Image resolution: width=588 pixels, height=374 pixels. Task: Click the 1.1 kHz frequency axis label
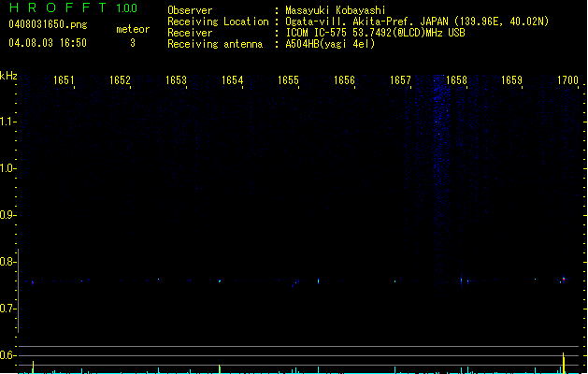pos(7,122)
